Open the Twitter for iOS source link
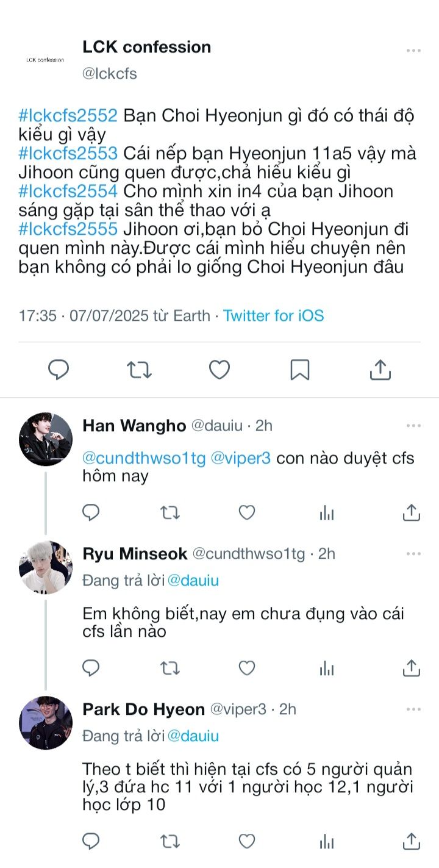 (x=273, y=315)
